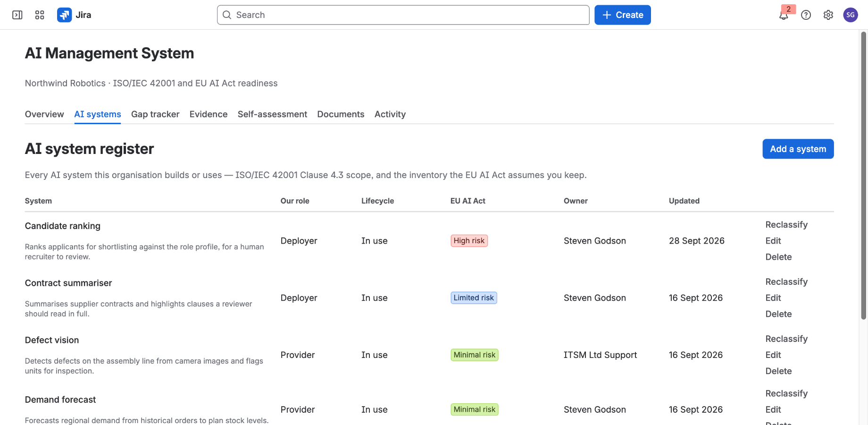Delete the Contract summariser entry
This screenshot has width=868, height=425.
pyautogui.click(x=778, y=314)
